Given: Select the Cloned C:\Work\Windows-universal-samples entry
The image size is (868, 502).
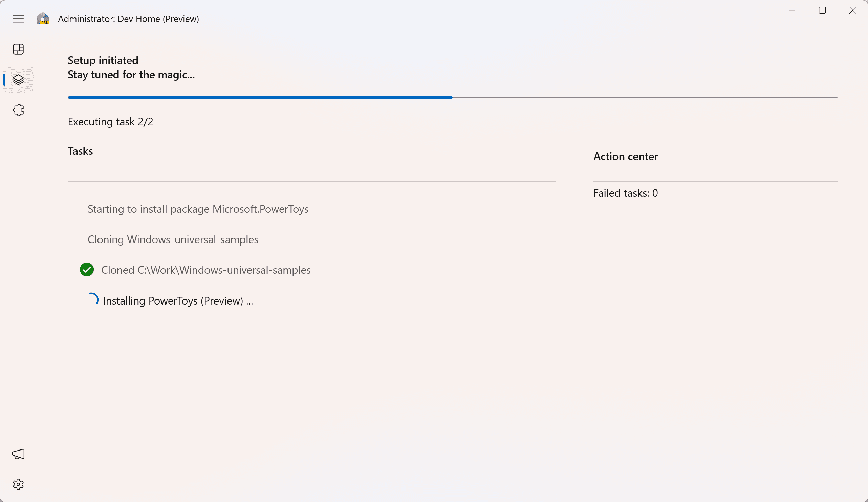Looking at the screenshot, I should point(206,270).
